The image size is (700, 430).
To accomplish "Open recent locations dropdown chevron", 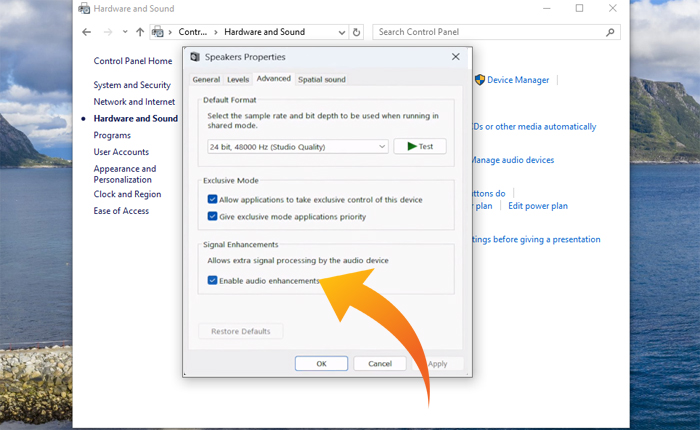I will pos(124,32).
